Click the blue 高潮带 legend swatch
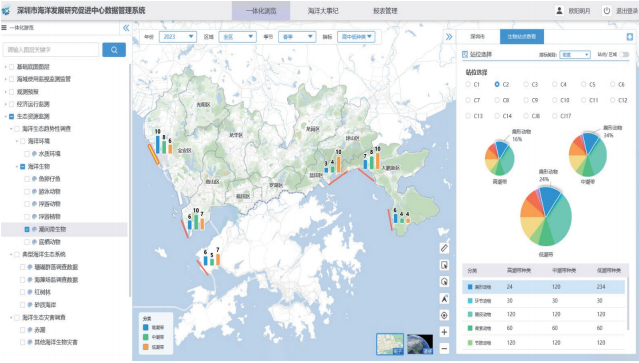Viewport: 639px width, 363px height. 146,327
